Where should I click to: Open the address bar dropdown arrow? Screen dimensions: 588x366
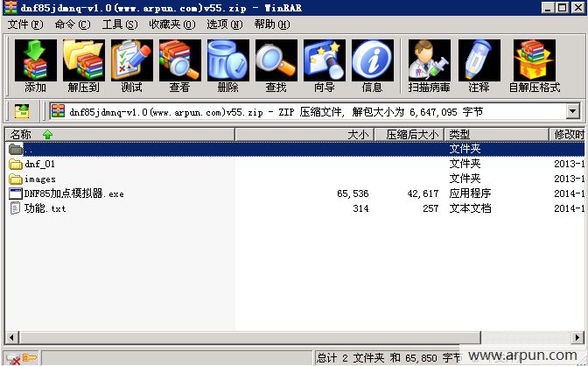point(572,111)
